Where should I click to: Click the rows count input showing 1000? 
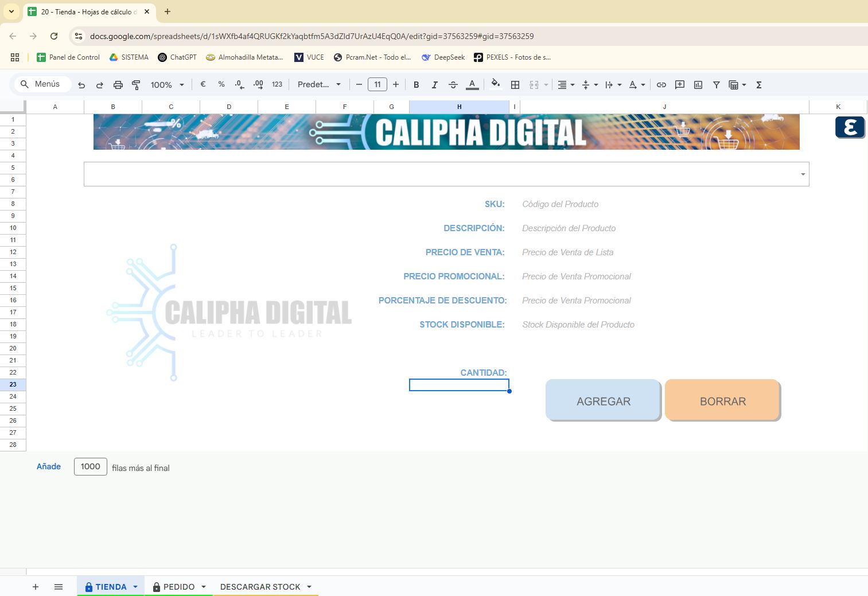91,466
